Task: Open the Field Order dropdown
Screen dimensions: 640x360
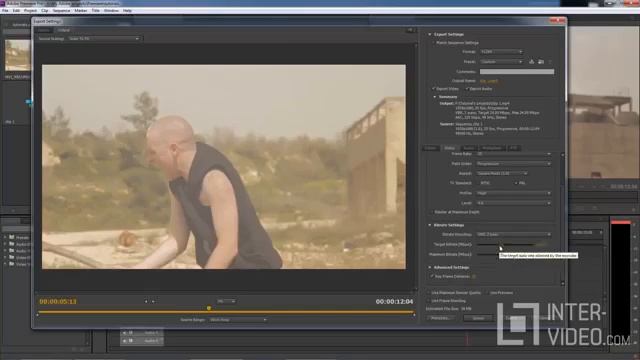Action: pos(513,164)
